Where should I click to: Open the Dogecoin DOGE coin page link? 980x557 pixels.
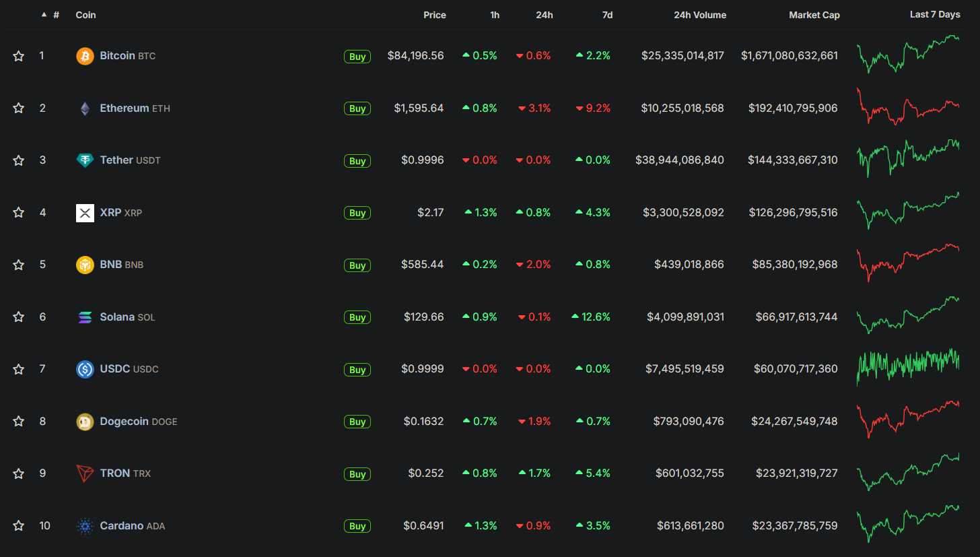(x=139, y=421)
